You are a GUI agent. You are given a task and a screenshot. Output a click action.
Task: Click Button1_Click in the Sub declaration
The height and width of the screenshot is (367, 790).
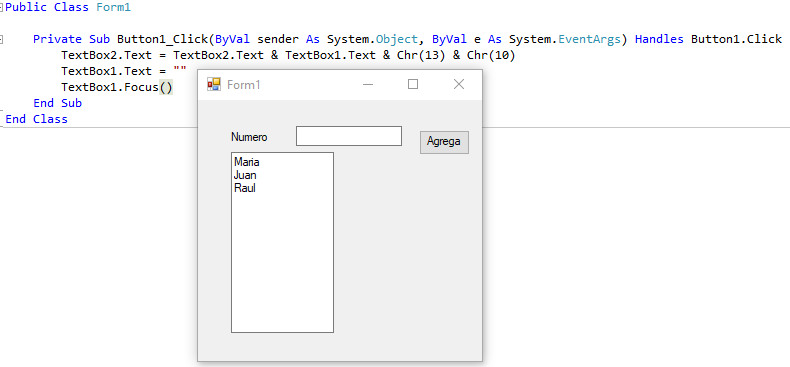tap(163, 39)
